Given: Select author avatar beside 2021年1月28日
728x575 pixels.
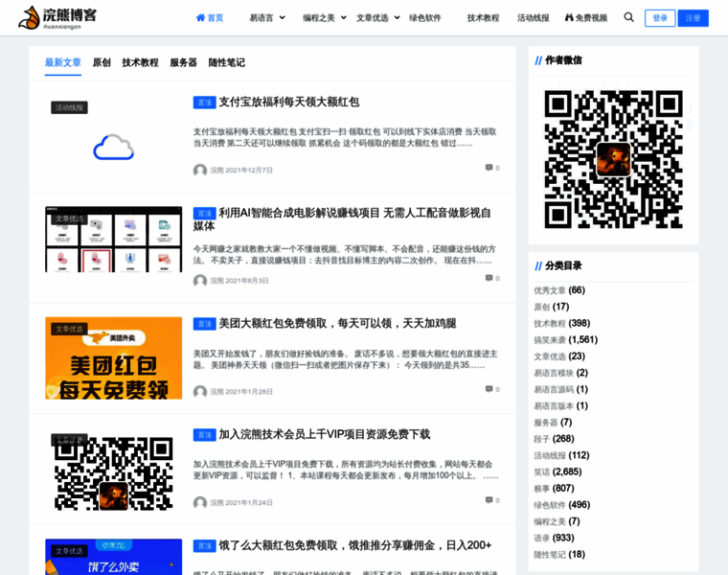Looking at the screenshot, I should click(200, 392).
